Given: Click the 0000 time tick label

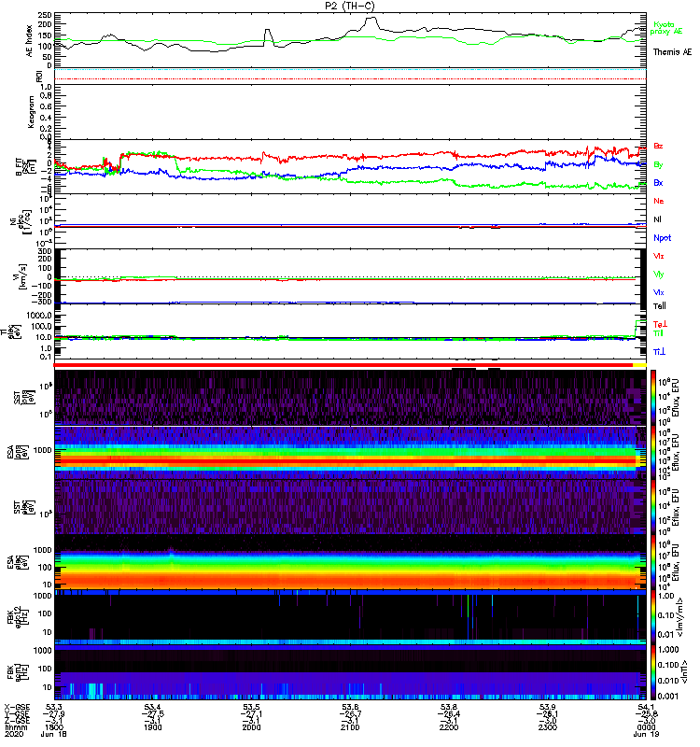Looking at the screenshot, I should coord(646,727).
